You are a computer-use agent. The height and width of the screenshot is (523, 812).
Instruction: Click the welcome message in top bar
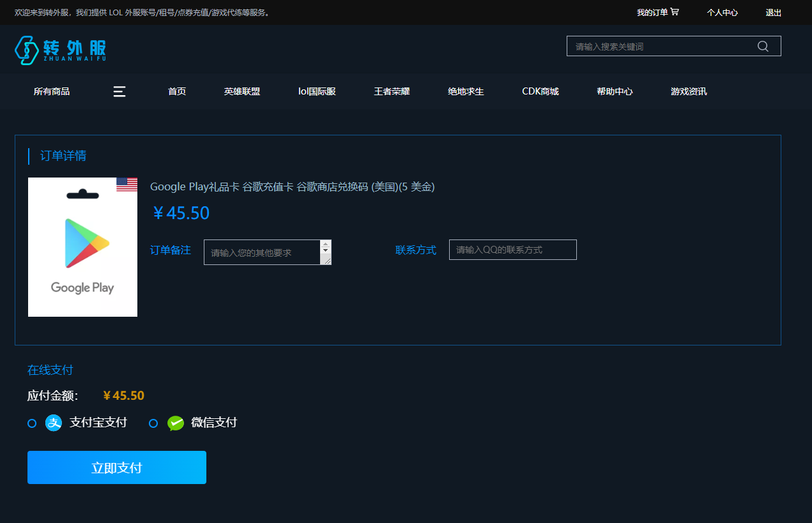click(142, 12)
